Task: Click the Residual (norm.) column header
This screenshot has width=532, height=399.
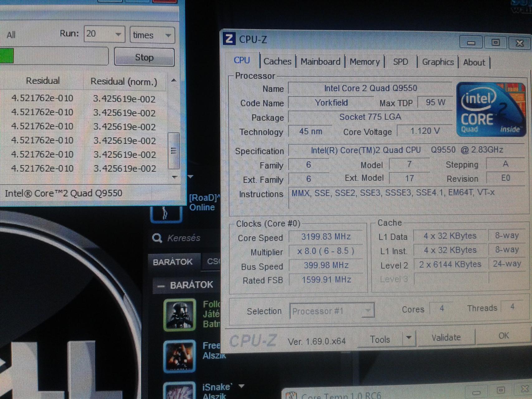Action: click(124, 82)
